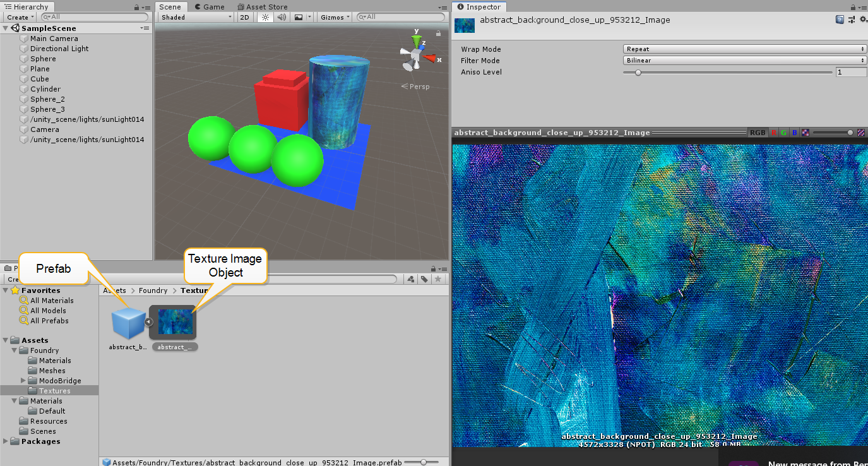Toggle scene audio speaker icon
This screenshot has height=466, width=868.
point(282,17)
